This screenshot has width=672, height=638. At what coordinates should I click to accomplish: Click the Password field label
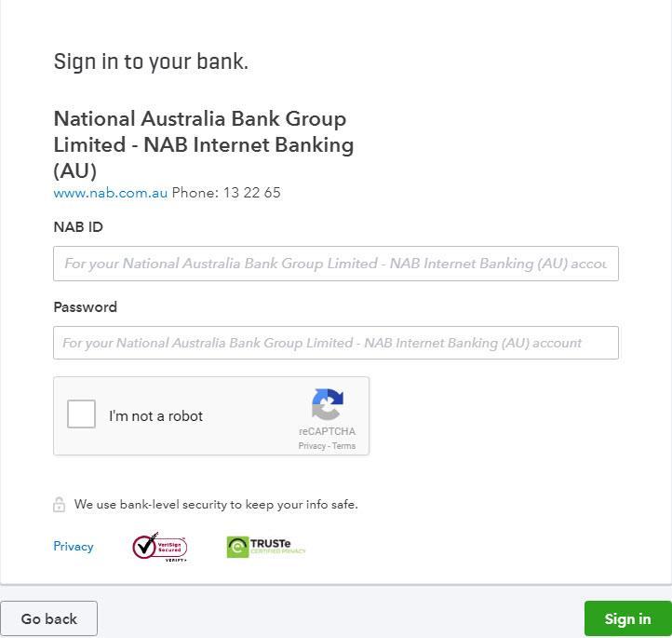[x=86, y=307]
